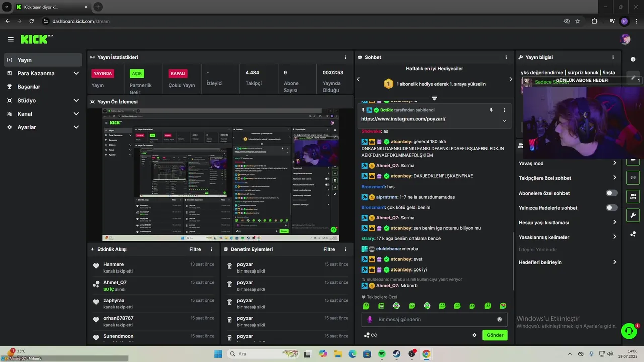Click the Yayın Ön İzlemesi preview
The height and width of the screenshot is (362, 644).
[220, 175]
